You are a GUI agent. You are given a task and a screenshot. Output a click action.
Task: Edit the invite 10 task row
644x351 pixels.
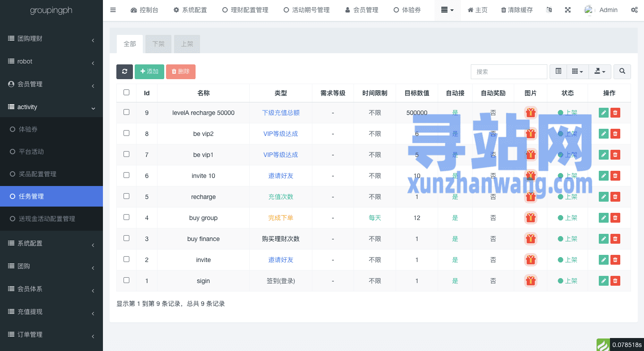[x=604, y=176]
